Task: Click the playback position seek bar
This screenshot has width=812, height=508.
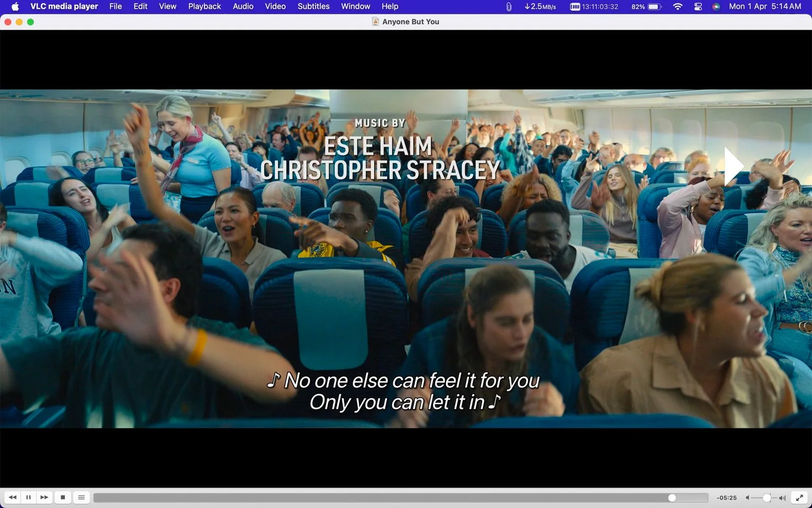Action: coord(401,498)
